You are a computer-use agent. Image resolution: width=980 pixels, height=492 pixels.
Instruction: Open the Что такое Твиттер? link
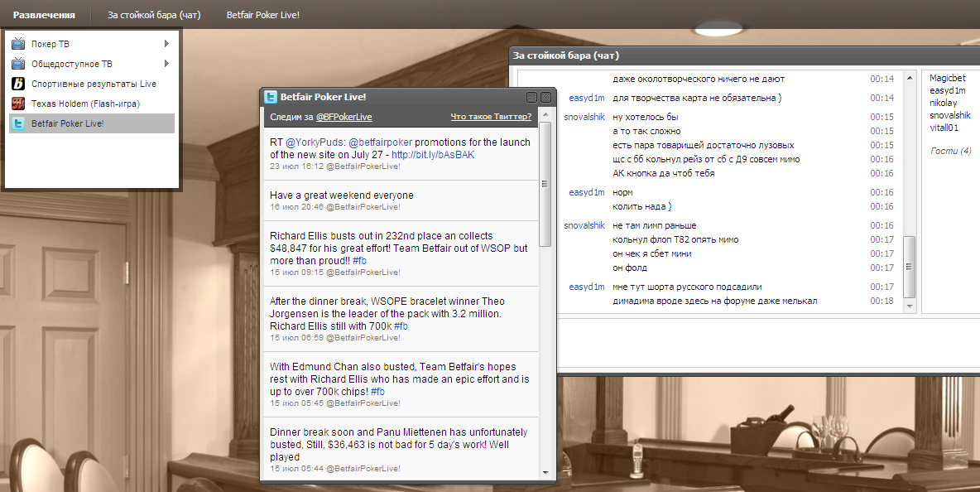490,118
